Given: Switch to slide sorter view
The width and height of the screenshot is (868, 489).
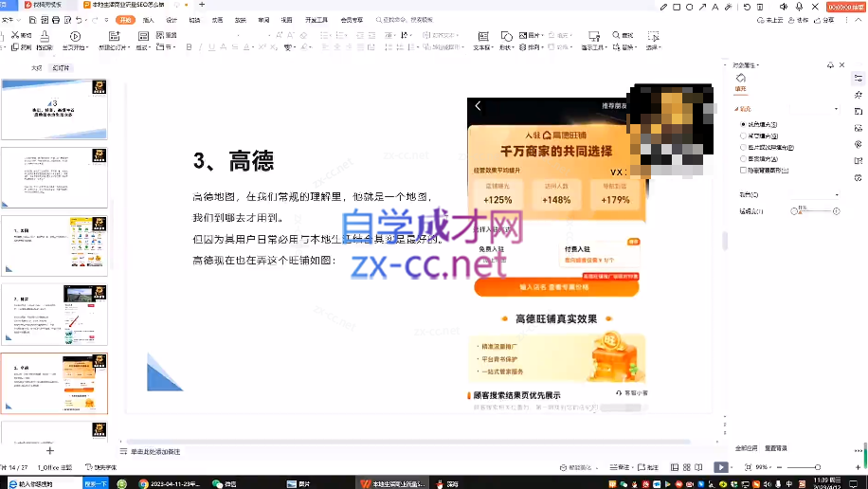Looking at the screenshot, I should pyautogui.click(x=686, y=467).
